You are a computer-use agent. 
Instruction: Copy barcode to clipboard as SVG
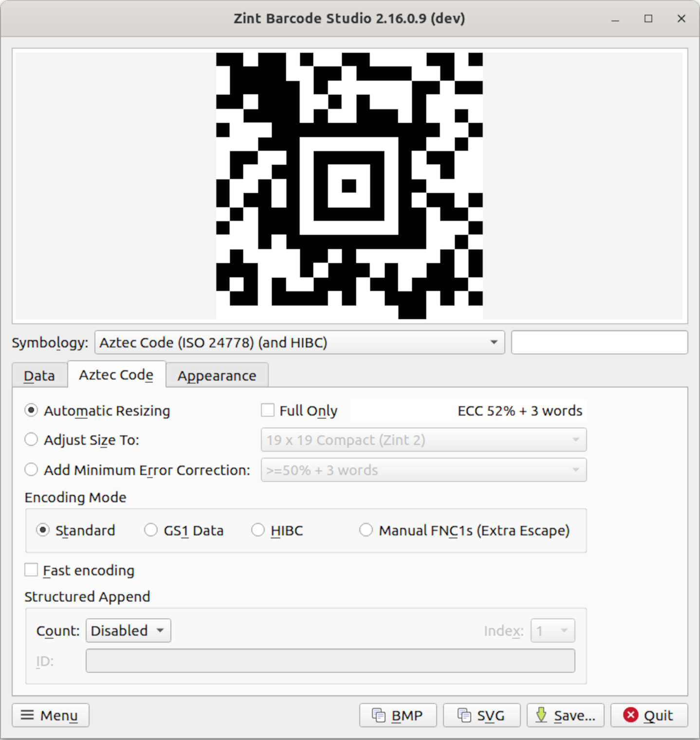point(481,715)
